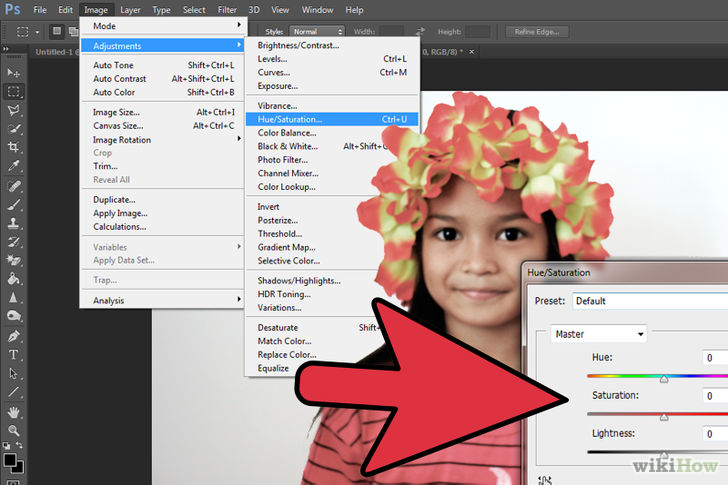Select the Brush tool
Screen dimensions: 728x485
[13, 205]
